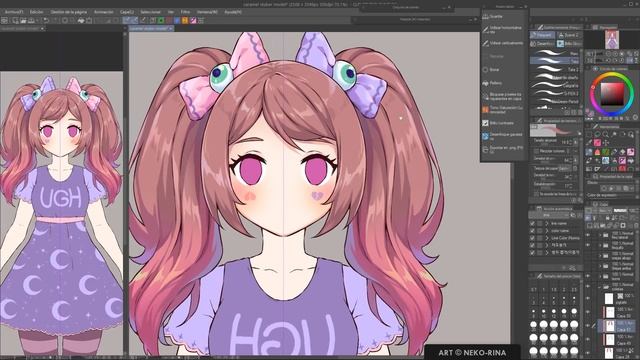Select the magnifier zoom tool
This screenshot has height=360, width=640.
605,134
